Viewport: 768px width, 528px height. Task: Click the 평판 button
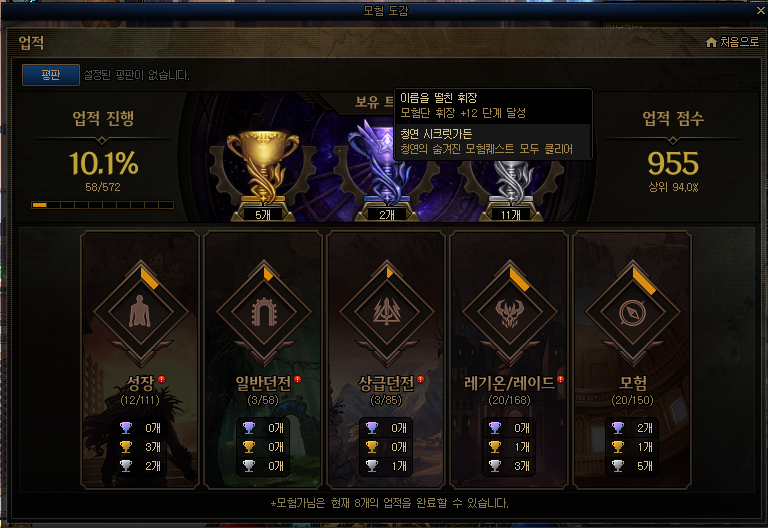pyautogui.click(x=50, y=75)
